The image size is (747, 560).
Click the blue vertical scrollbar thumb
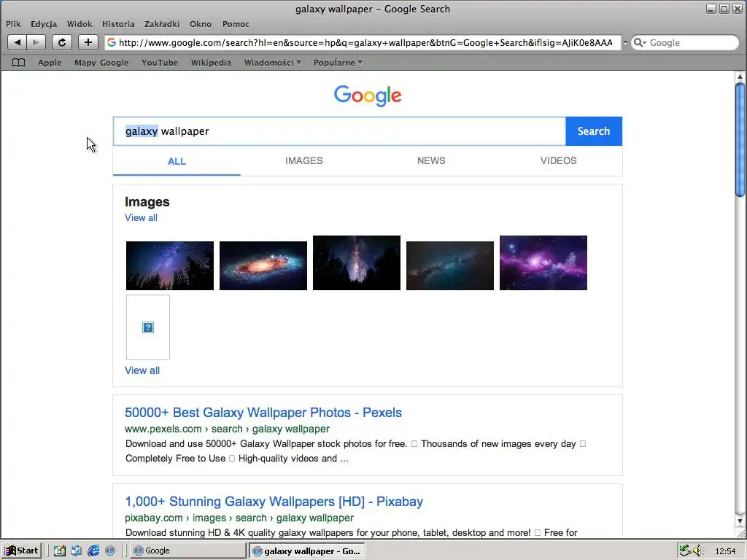point(740,140)
